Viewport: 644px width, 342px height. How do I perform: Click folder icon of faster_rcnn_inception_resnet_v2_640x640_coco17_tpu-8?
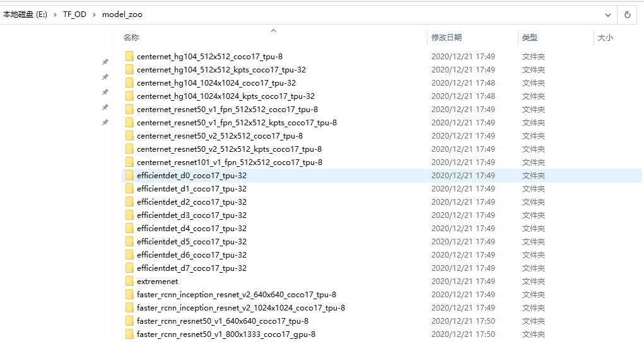point(129,294)
